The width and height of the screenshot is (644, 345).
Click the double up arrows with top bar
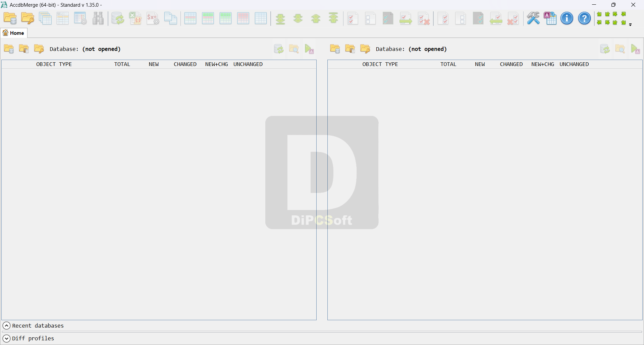click(333, 18)
